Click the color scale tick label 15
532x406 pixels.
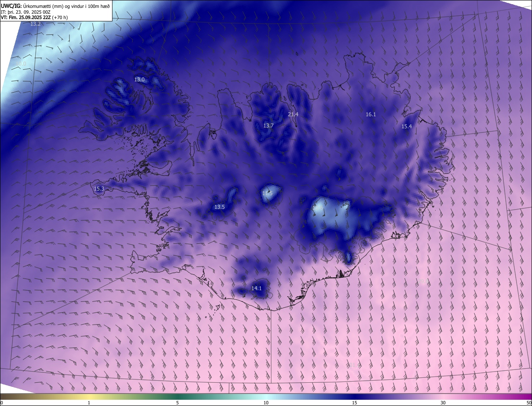355,403
